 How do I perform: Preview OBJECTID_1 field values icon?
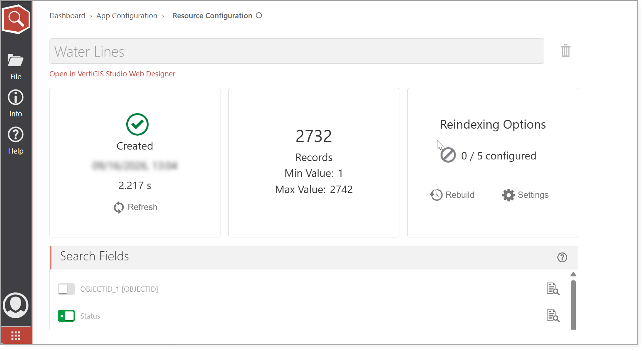[553, 289]
